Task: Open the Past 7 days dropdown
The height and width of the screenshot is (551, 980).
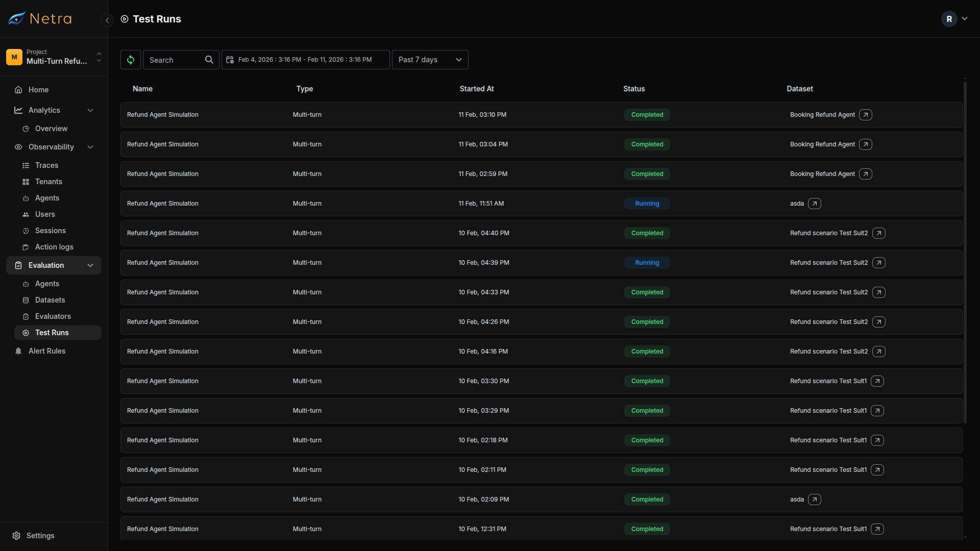Action: [x=430, y=60]
